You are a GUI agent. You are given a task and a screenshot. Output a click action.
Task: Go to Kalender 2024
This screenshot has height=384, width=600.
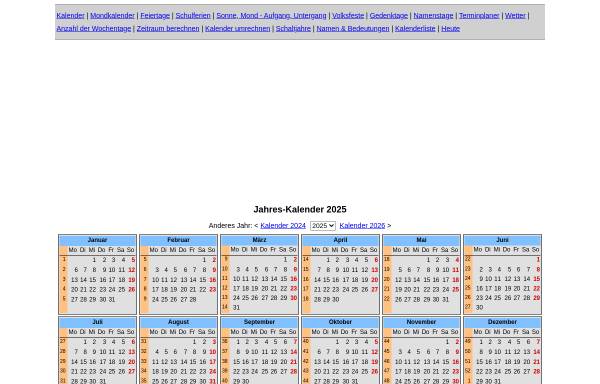point(283,226)
